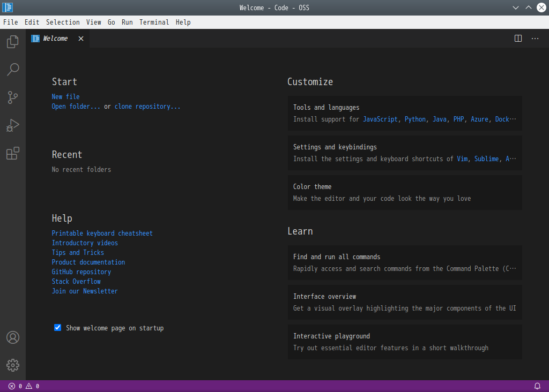Open the File menu

[x=11, y=22]
